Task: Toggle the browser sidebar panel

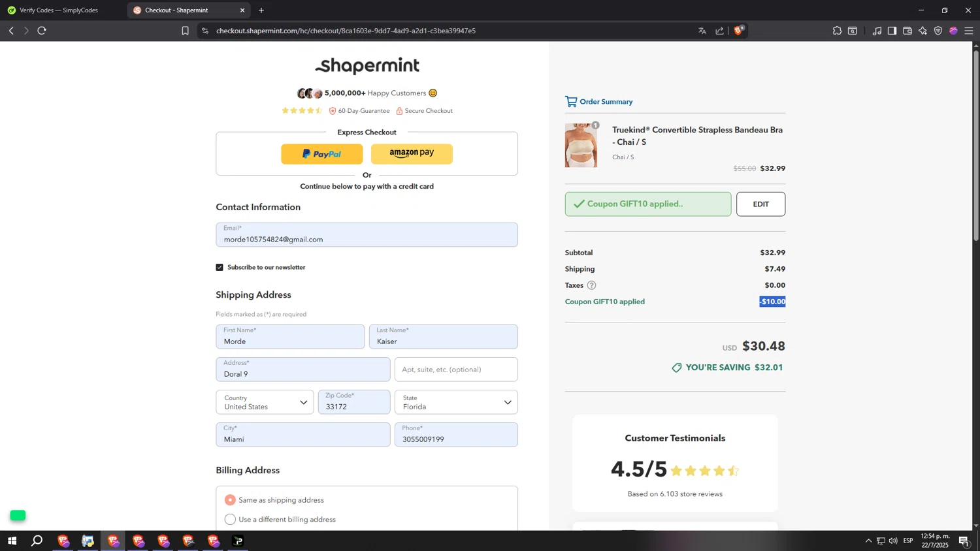Action: (x=892, y=31)
